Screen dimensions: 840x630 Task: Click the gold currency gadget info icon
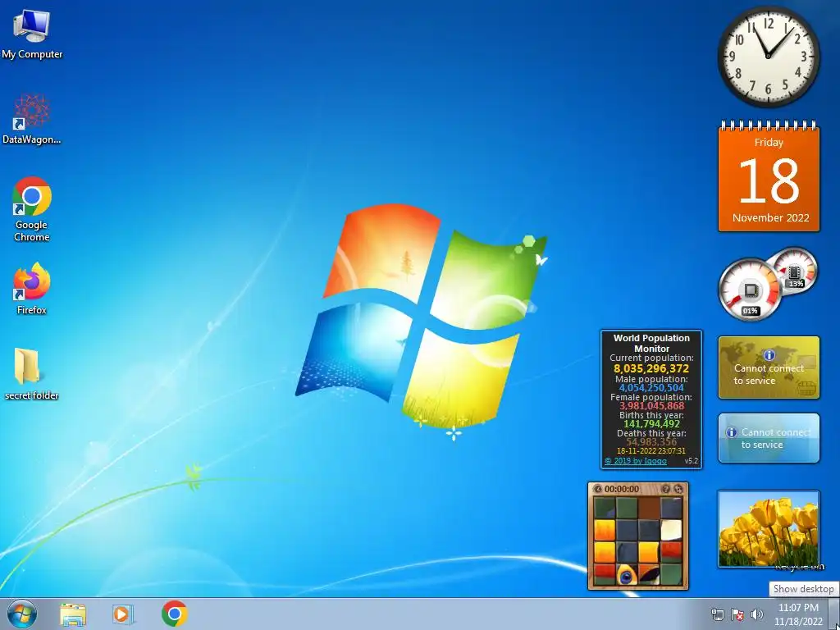pos(769,354)
